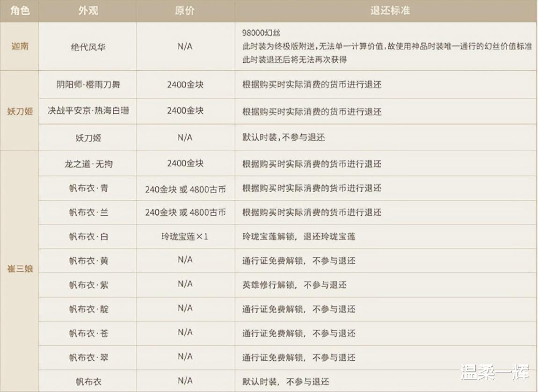Select the 阴阳师·樱雨刀舞 appearance cell
Screen dimensions: 538x392
[88, 84]
